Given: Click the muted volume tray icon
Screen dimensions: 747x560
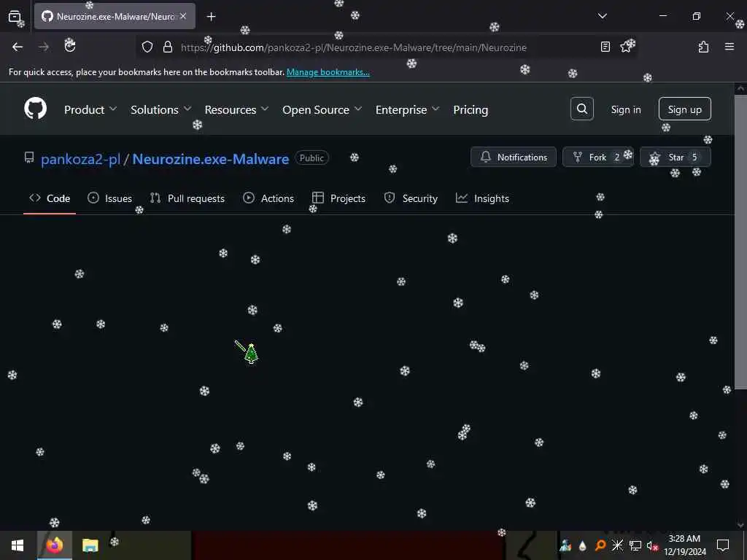Looking at the screenshot, I should [x=651, y=545].
